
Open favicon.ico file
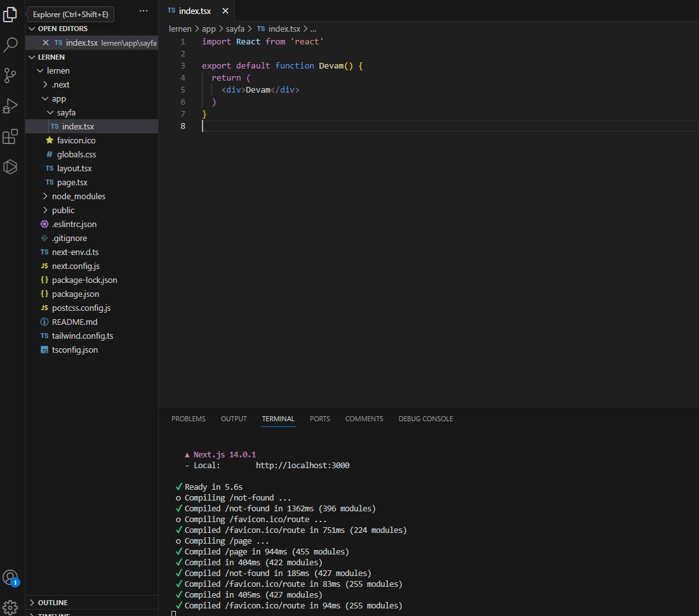point(92,140)
